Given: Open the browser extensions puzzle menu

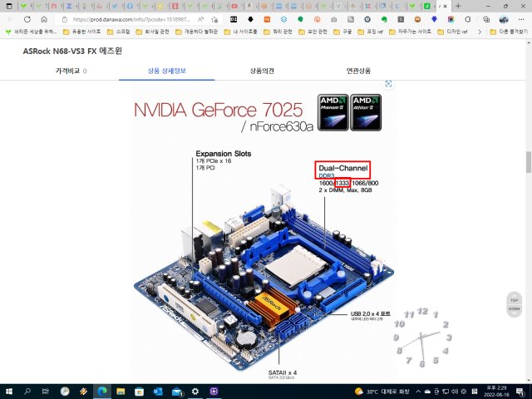Looking at the screenshot, I should 467,19.
